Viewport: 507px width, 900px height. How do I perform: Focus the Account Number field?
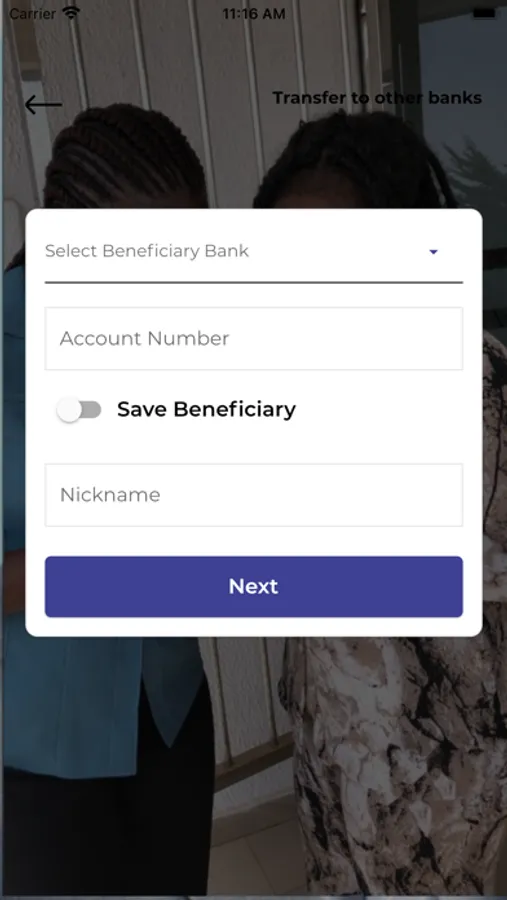point(253,338)
